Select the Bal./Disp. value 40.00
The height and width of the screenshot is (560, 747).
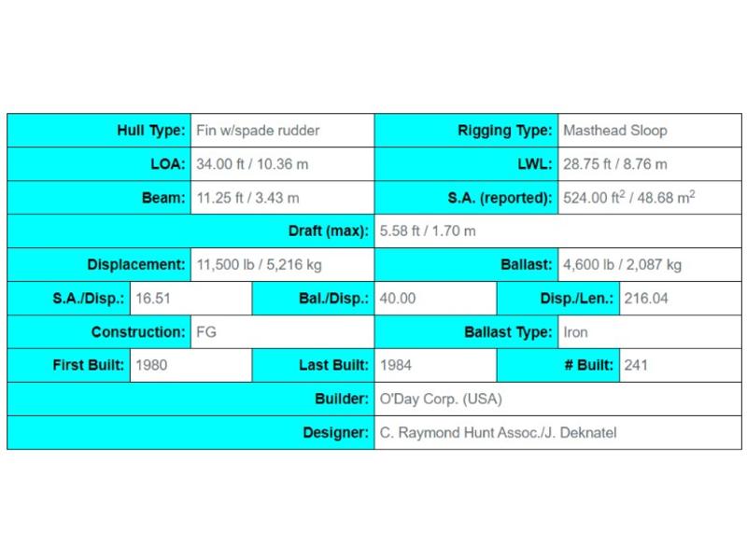pyautogui.click(x=398, y=299)
